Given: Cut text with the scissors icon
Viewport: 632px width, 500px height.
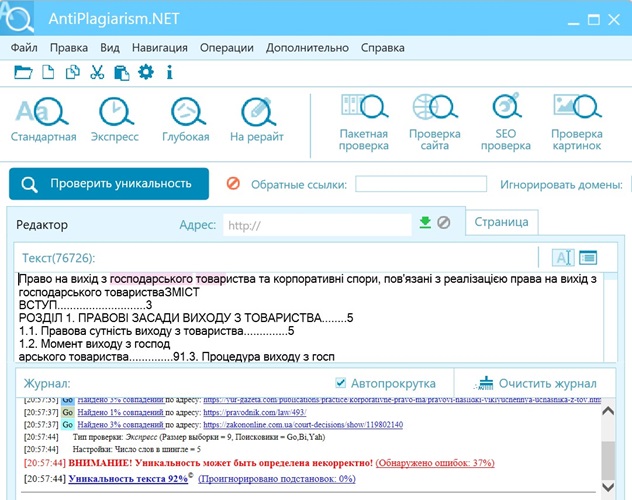Looking at the screenshot, I should click(97, 73).
